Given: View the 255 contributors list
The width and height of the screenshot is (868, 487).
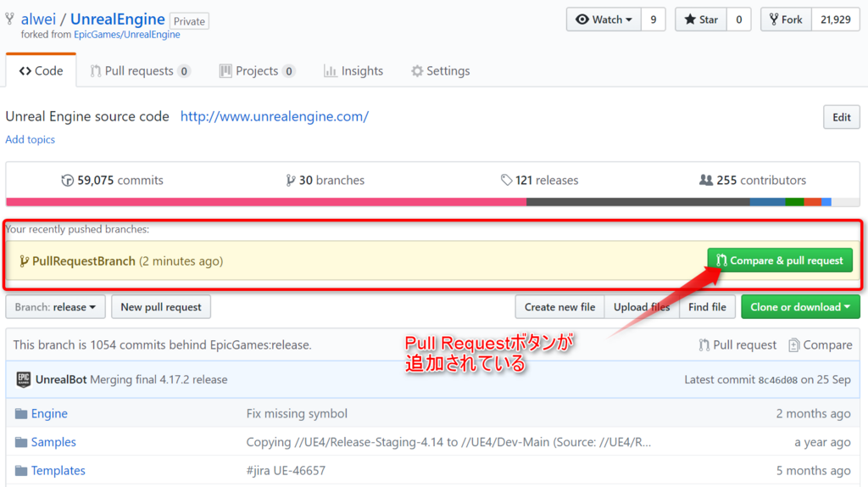Looking at the screenshot, I should coord(753,180).
